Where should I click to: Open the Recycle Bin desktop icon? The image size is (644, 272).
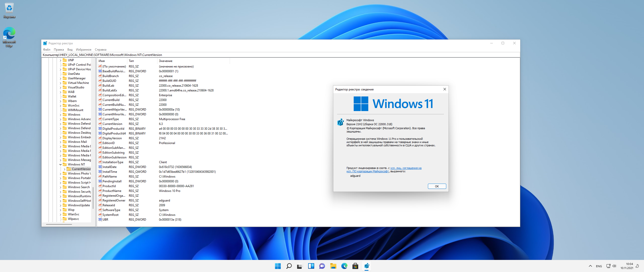(9, 11)
